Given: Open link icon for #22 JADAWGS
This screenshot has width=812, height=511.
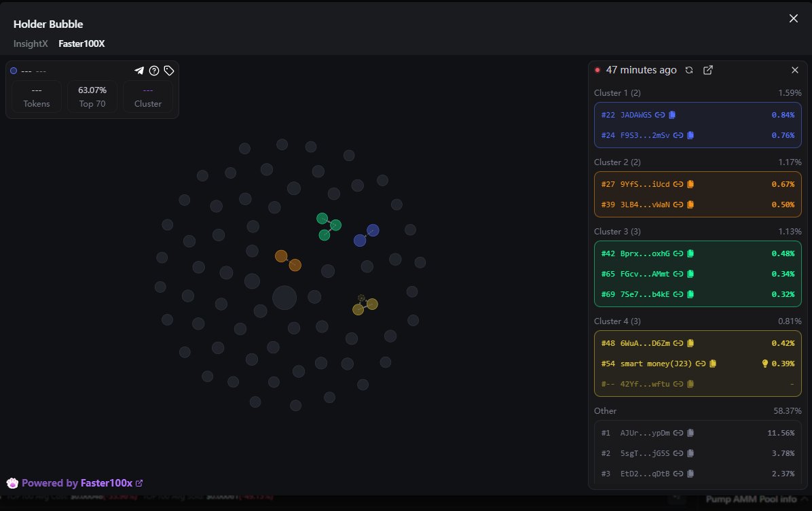Looking at the screenshot, I should click(660, 115).
